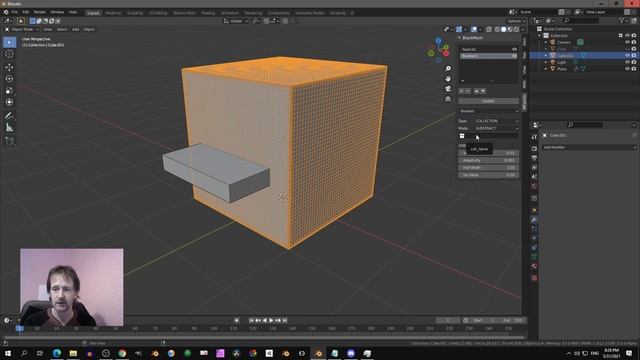Viewport: 640px width, 360px height.
Task: Toggle render camera icon for Plane
Action: (x=634, y=69)
